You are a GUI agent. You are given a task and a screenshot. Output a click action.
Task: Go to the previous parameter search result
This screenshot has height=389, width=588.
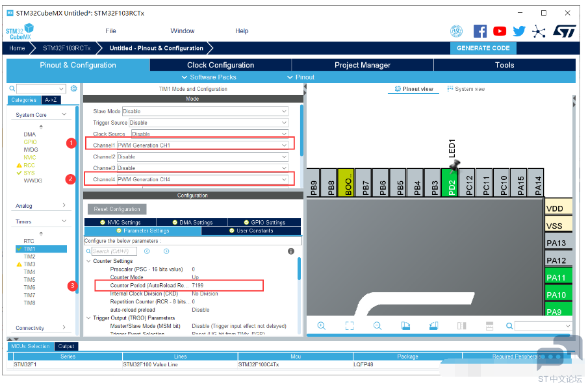pyautogui.click(x=147, y=251)
